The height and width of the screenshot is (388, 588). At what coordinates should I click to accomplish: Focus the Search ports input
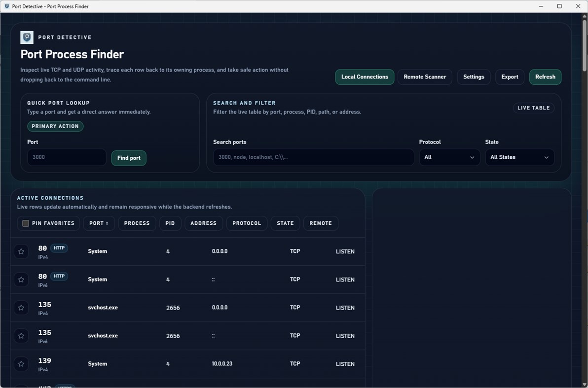314,157
